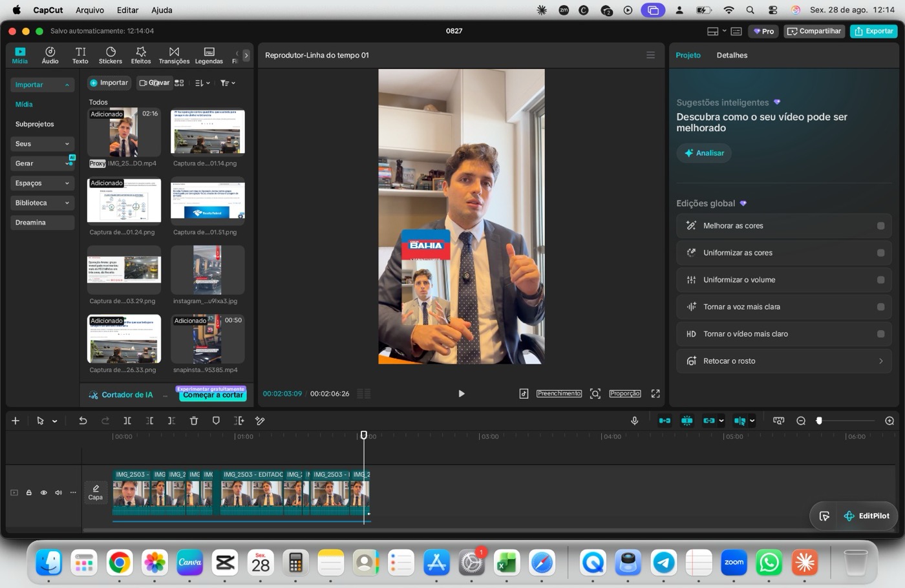Switch to the Projeto tab
Viewport: 905px width, 588px height.
[x=688, y=55]
